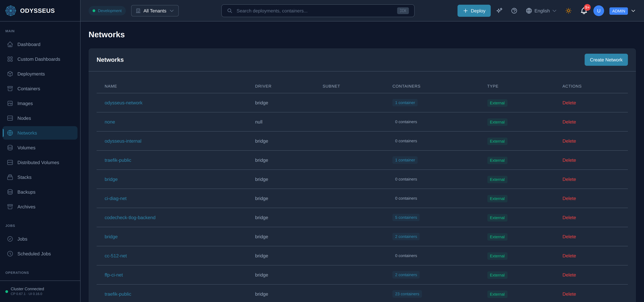
Task: Delete the none network row
Action: click(569, 122)
